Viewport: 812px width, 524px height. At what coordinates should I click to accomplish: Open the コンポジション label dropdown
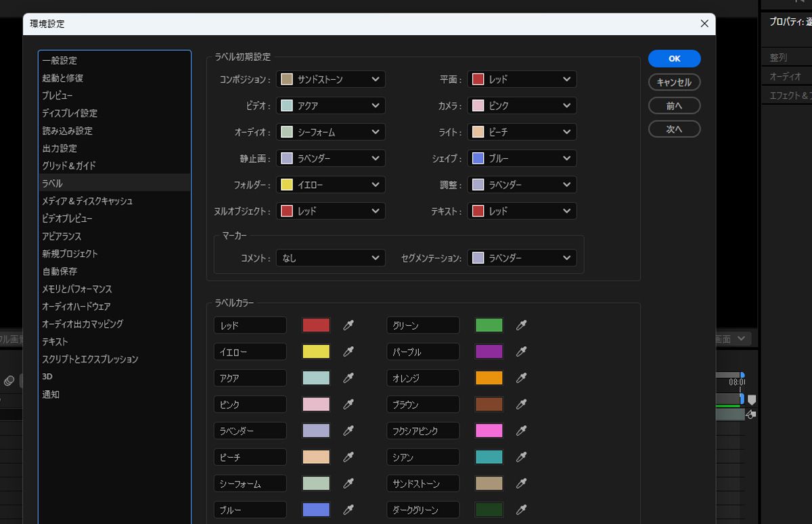(x=331, y=79)
